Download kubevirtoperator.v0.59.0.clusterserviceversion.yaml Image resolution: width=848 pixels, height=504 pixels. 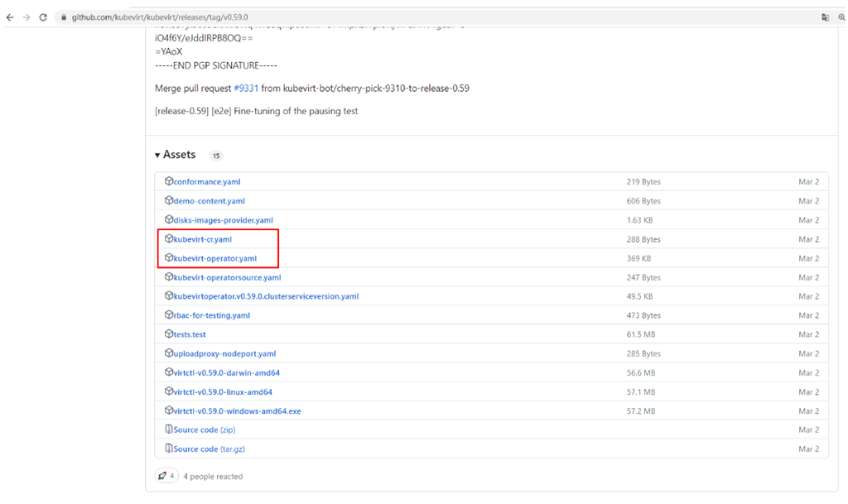pyautogui.click(x=266, y=296)
